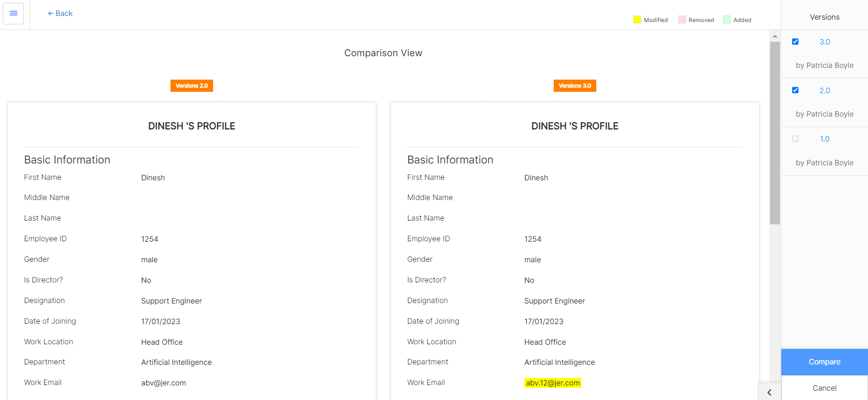The height and width of the screenshot is (400, 868).
Task: Open version 1.0 link
Action: (x=824, y=139)
